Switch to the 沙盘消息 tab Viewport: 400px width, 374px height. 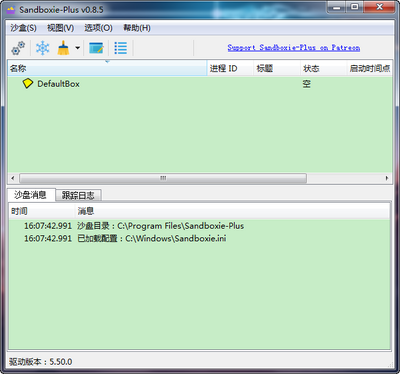30,195
